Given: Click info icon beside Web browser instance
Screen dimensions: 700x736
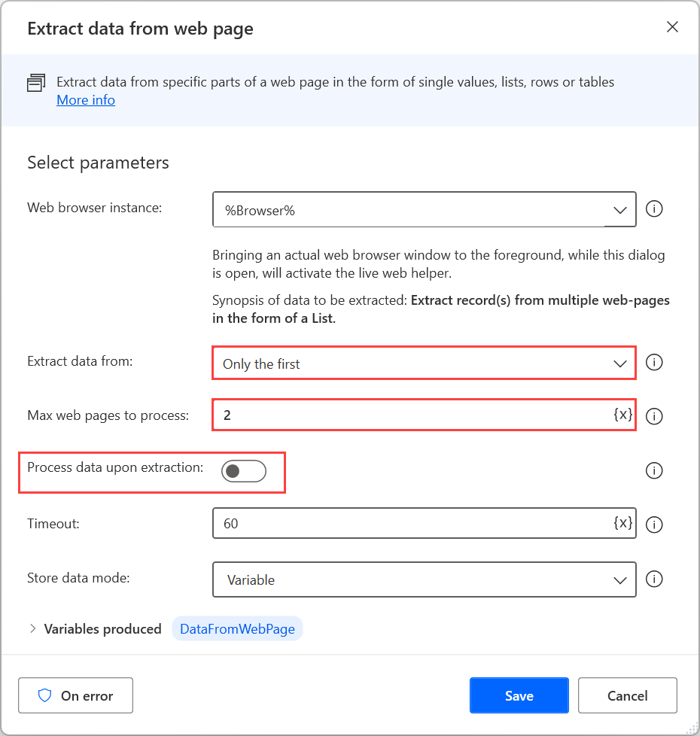Looking at the screenshot, I should (x=654, y=209).
